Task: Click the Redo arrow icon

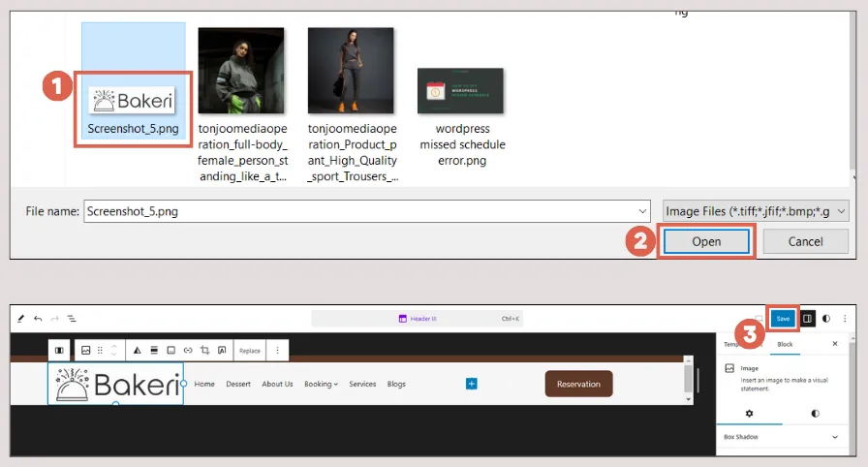Action: coord(54,319)
